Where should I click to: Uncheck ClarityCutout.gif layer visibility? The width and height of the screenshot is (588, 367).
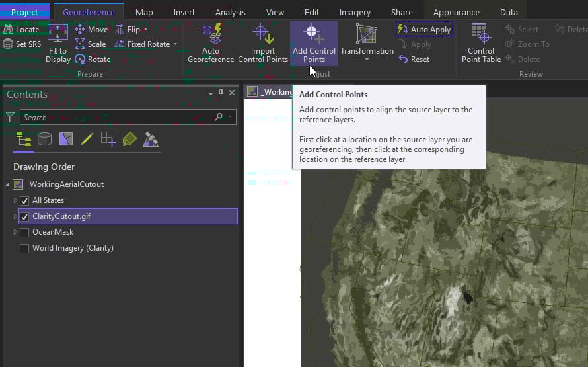point(24,216)
